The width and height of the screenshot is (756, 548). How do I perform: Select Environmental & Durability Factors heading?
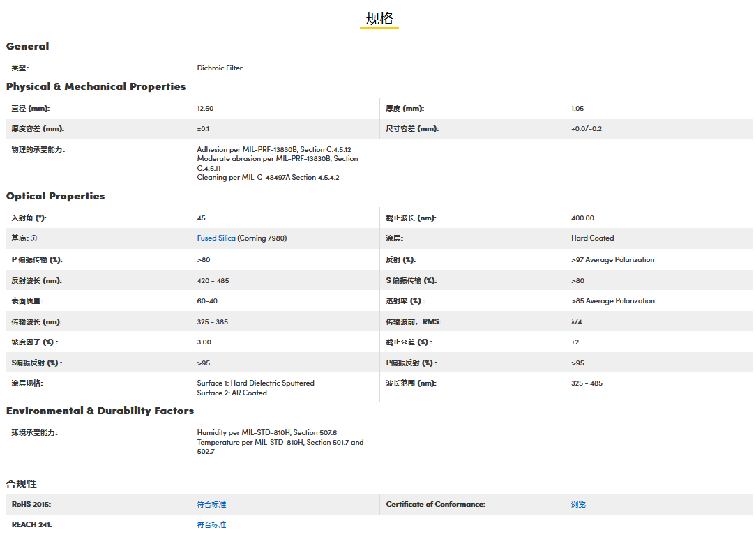pyautogui.click(x=100, y=411)
